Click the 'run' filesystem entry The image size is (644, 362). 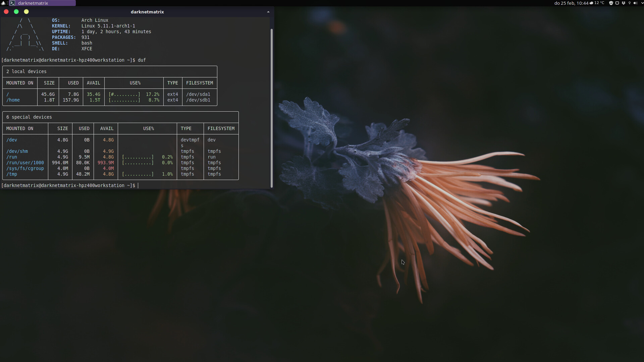coord(211,157)
